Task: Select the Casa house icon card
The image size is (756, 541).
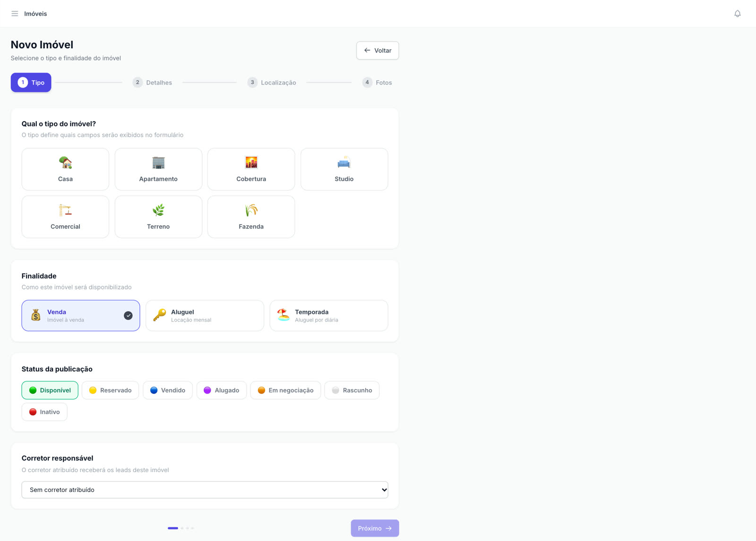Action: pyautogui.click(x=65, y=169)
